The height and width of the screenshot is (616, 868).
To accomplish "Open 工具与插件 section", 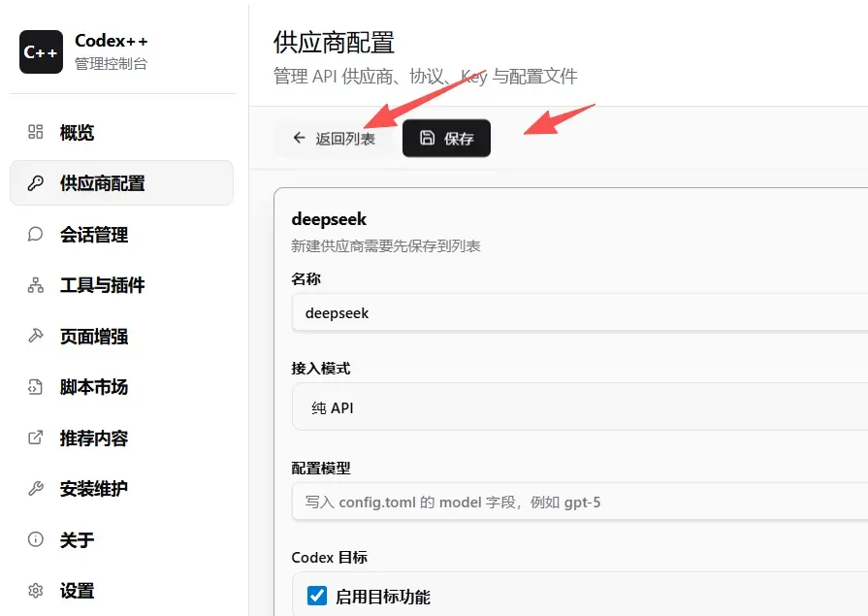I will pos(122,285).
